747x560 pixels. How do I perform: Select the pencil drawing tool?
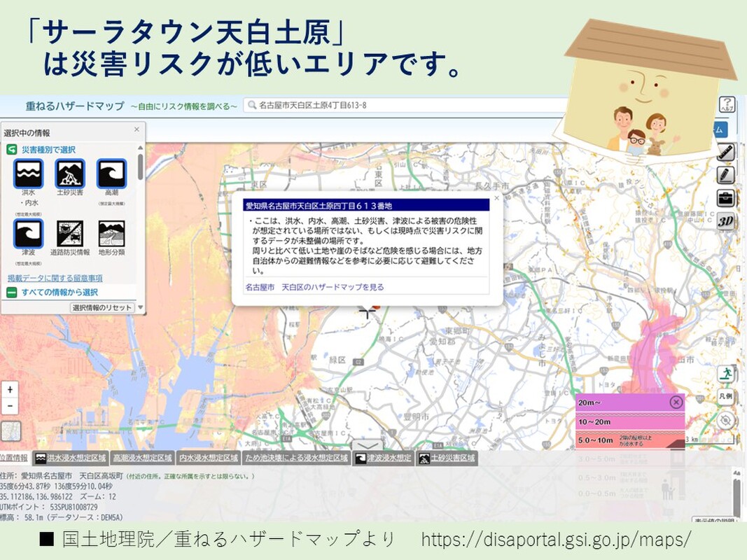pyautogui.click(x=726, y=175)
